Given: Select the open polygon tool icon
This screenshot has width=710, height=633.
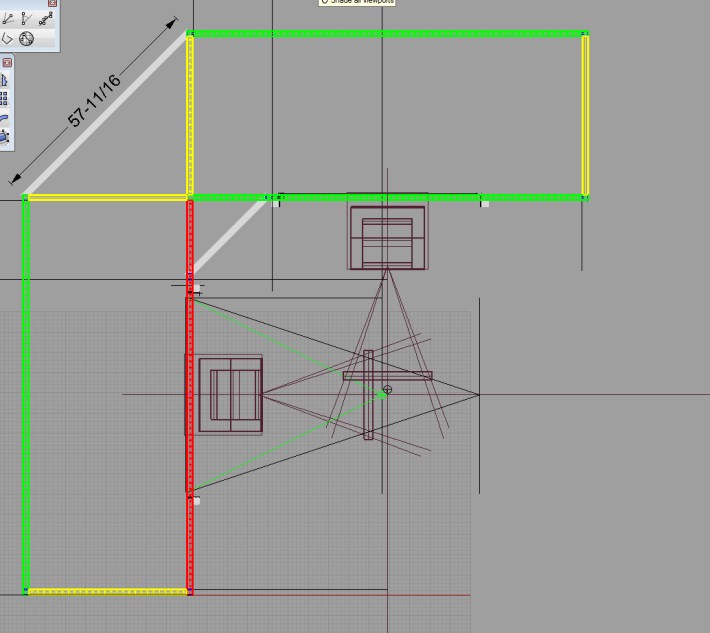Looking at the screenshot, I should click(7, 38).
